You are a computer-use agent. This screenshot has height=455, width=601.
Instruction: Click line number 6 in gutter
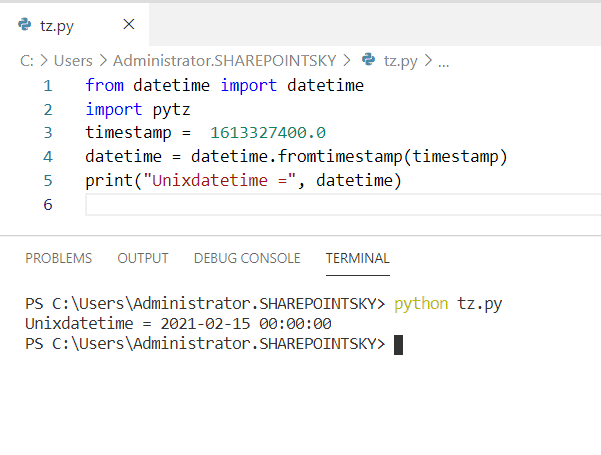click(x=48, y=204)
